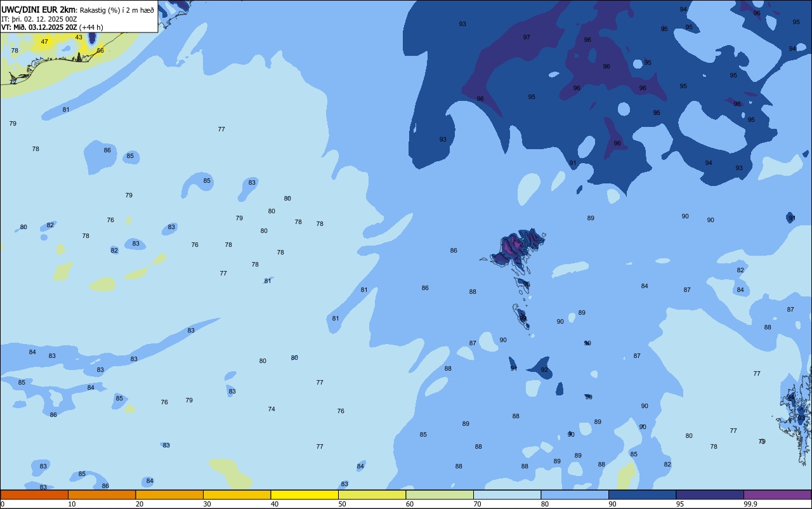This screenshot has width=812, height=509.
Task: Click the humidity value 47 over Iceland
Action: pyautogui.click(x=44, y=42)
